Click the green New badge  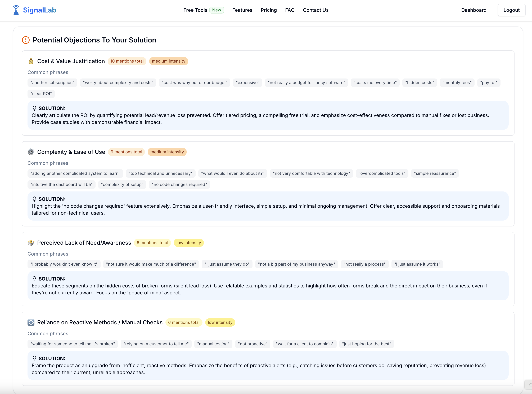pos(217,10)
